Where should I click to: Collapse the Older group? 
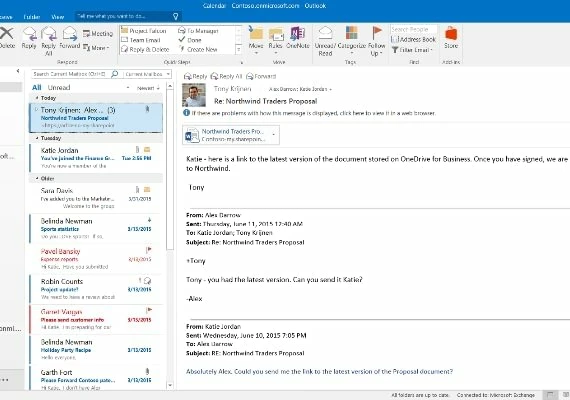(37, 179)
